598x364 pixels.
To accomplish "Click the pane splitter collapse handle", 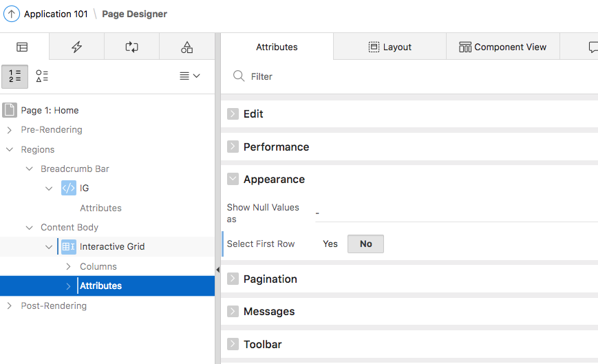I will point(217,270).
